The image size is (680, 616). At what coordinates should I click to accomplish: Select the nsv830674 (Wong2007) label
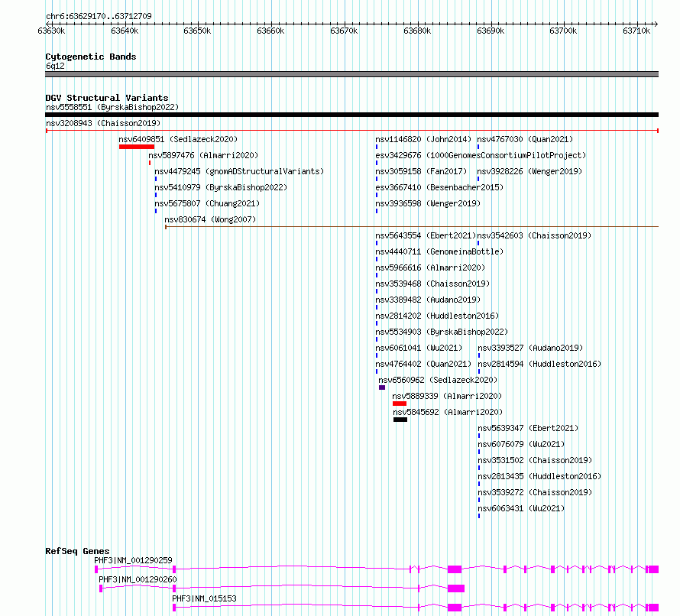pyautogui.click(x=210, y=219)
